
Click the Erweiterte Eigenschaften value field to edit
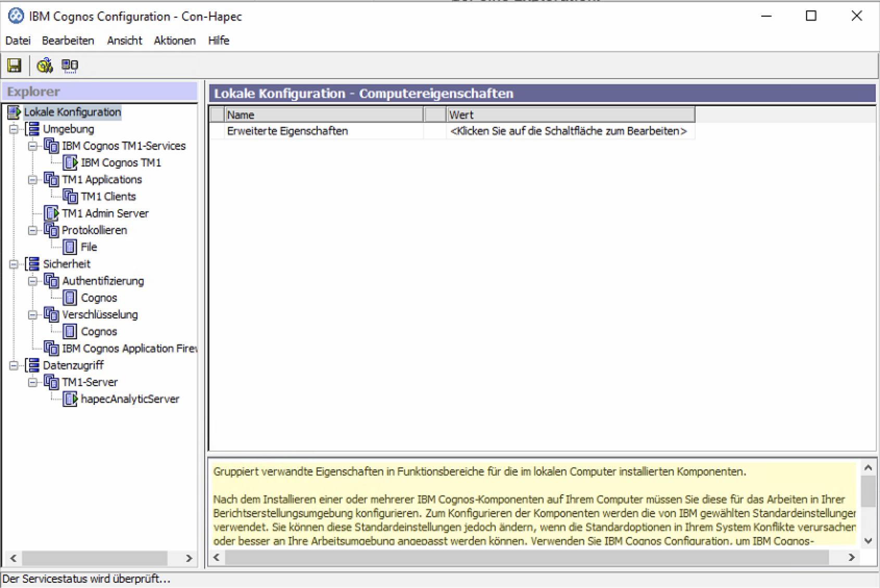pyautogui.click(x=569, y=131)
